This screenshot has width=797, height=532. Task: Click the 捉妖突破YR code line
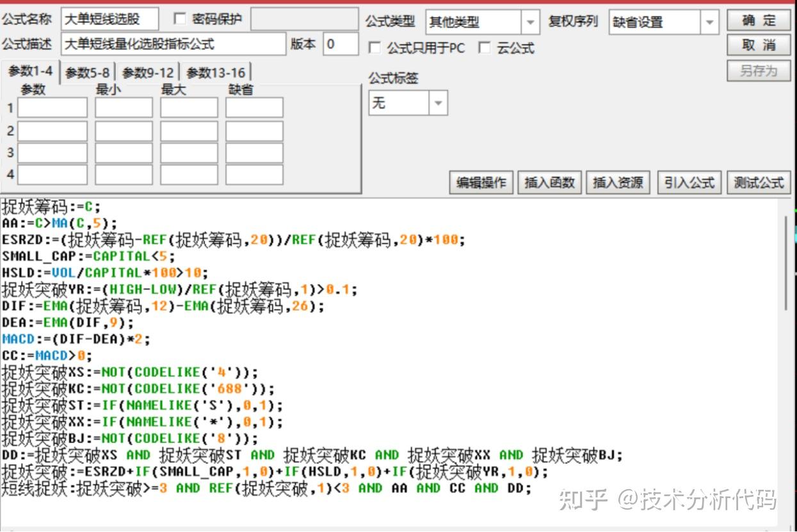(180, 289)
